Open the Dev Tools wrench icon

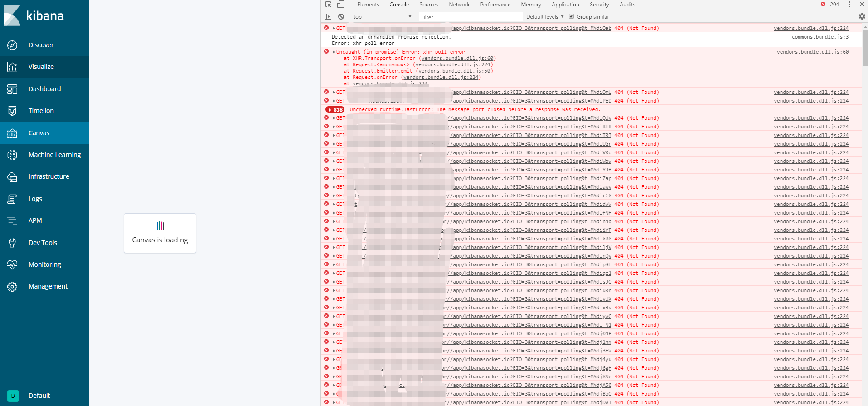tap(12, 243)
